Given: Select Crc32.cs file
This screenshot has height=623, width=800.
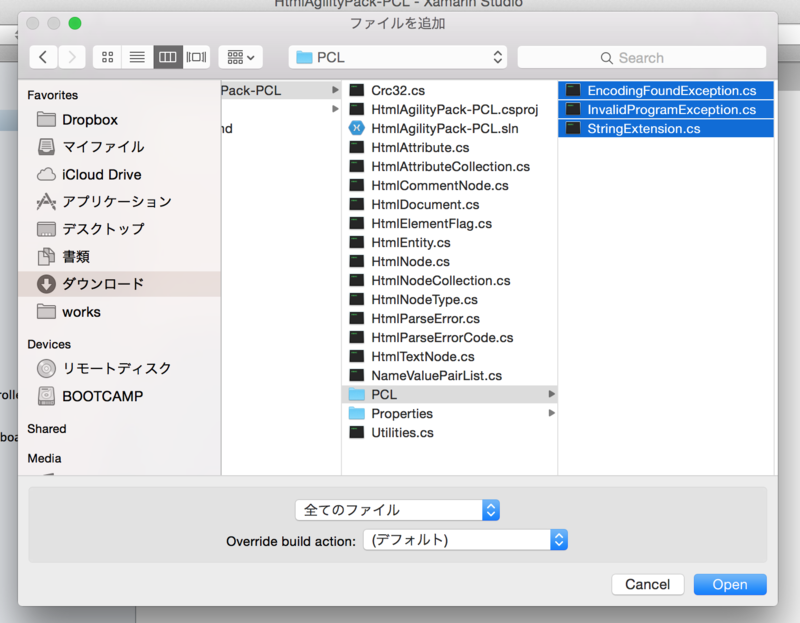Looking at the screenshot, I should click(x=449, y=90).
